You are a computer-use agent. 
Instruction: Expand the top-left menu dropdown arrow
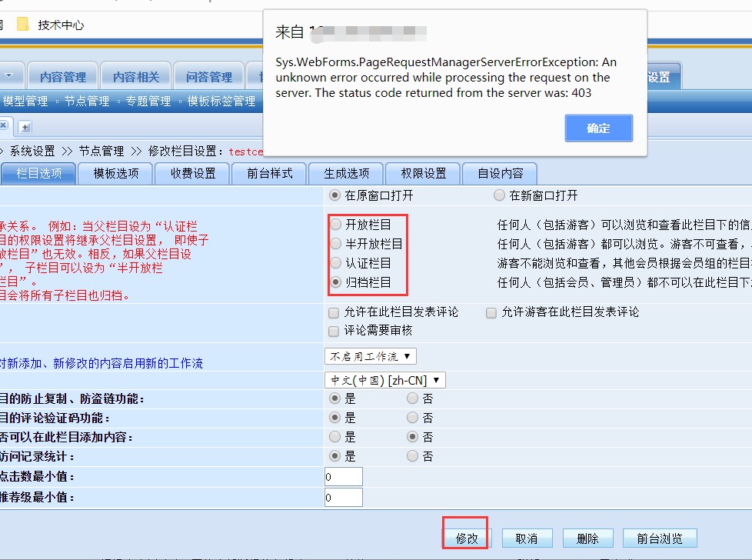click(9, 76)
